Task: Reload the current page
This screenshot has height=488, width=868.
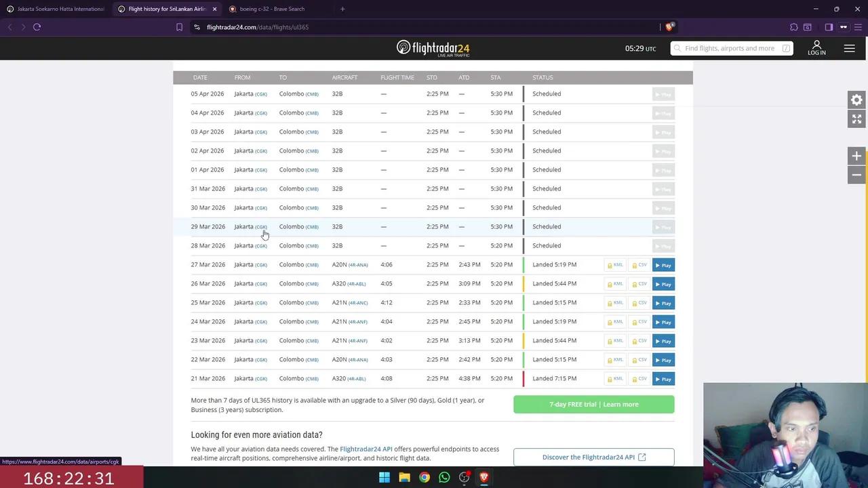Action: click(x=37, y=27)
